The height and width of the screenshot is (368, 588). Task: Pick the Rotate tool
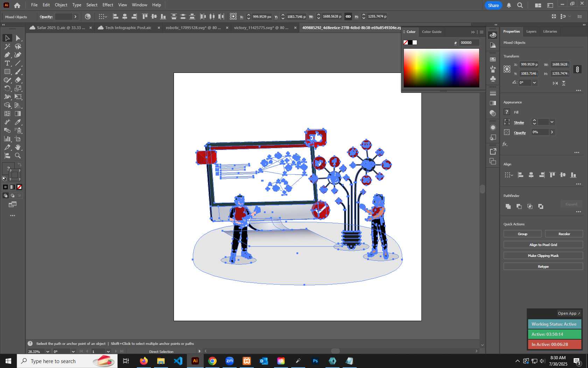(7, 88)
